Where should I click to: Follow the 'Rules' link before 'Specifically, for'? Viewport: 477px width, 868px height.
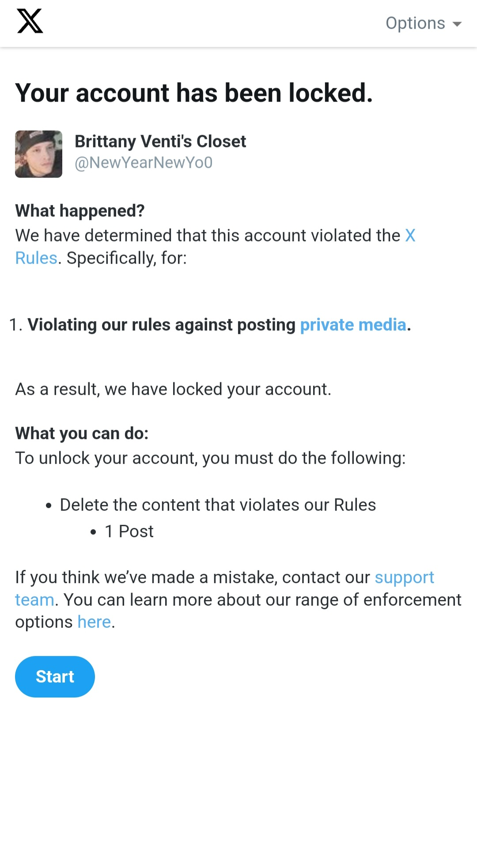36,258
